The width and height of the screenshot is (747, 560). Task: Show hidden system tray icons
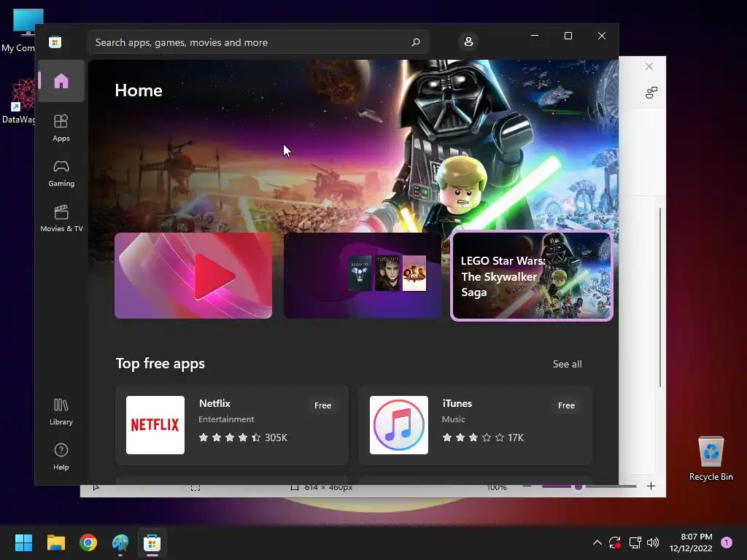click(x=597, y=542)
